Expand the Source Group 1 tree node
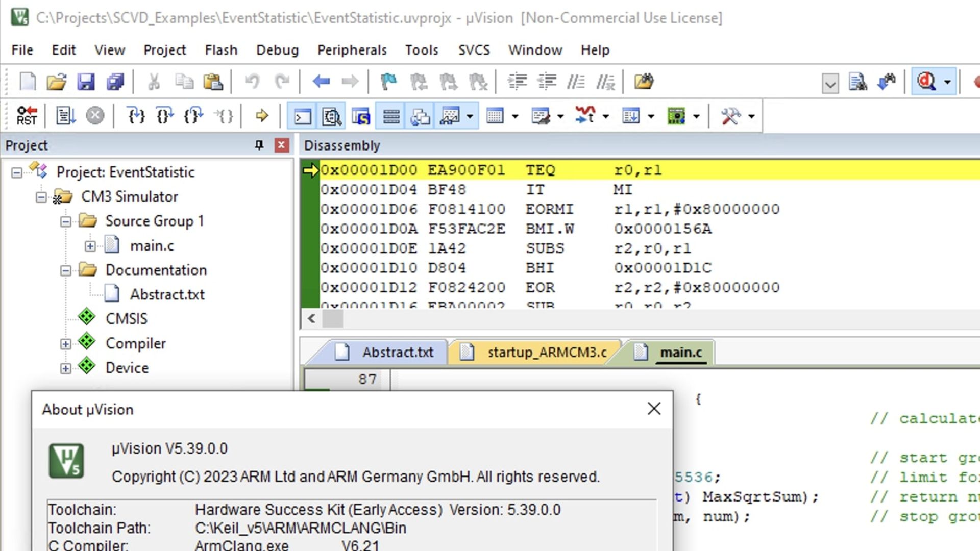Viewport: 980px width, 551px height. 65,221
